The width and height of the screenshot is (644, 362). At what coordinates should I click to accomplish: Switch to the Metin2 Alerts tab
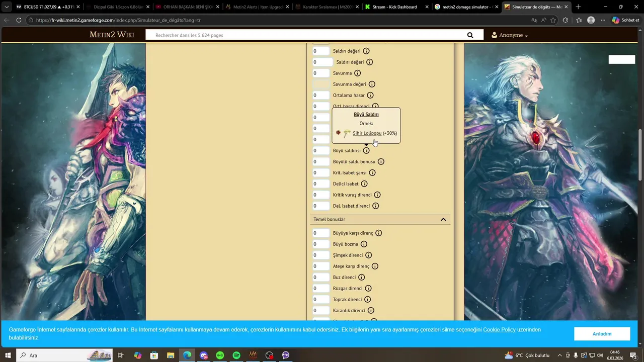tap(256, 7)
